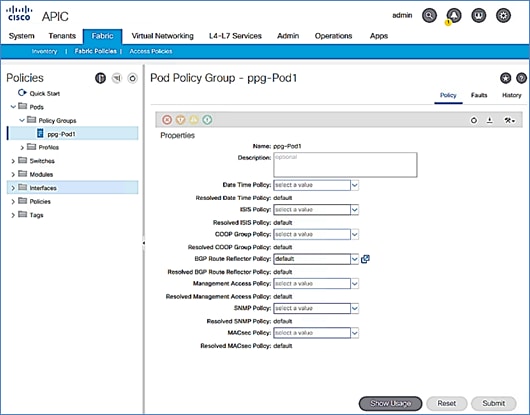Open BGP Route Reflector policy link icon
The image size is (530, 415).
[365, 259]
